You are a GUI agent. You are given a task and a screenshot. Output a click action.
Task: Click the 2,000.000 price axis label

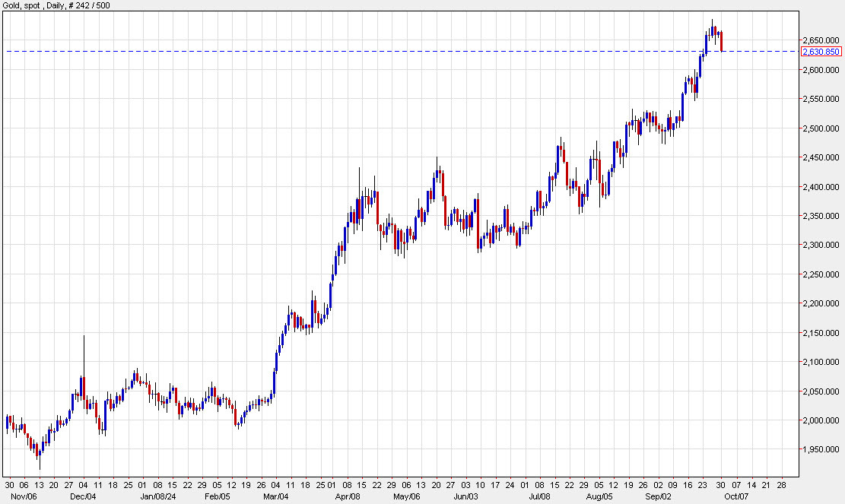821,420
